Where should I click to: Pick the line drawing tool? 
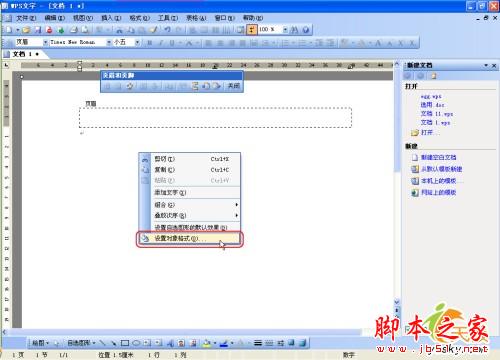click(x=103, y=343)
